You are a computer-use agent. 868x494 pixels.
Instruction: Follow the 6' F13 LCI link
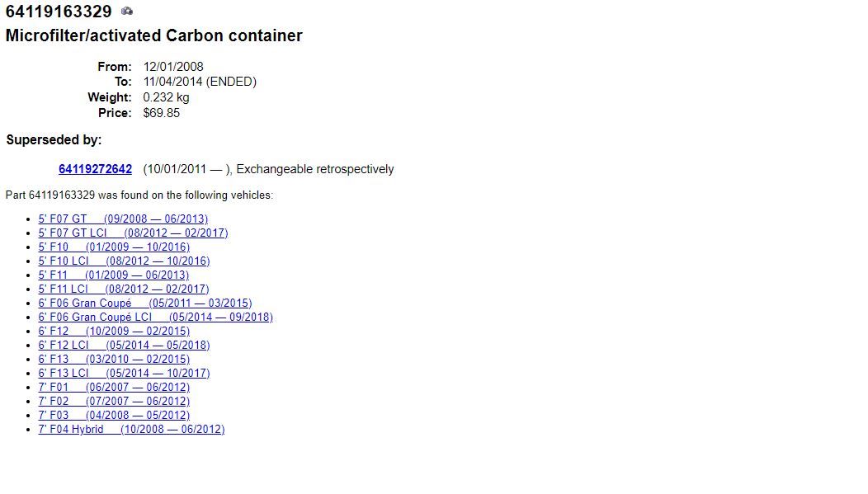point(124,374)
